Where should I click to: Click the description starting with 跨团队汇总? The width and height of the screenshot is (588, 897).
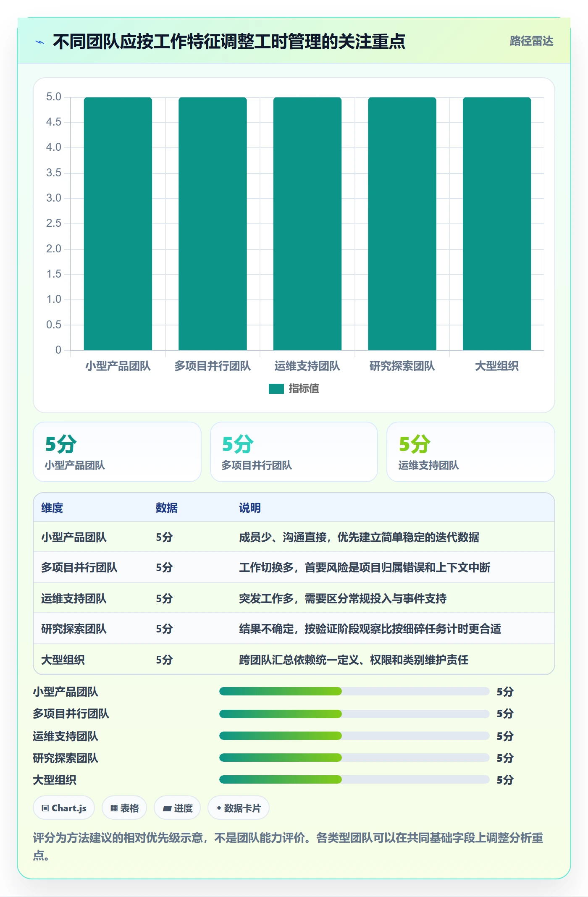(x=354, y=660)
